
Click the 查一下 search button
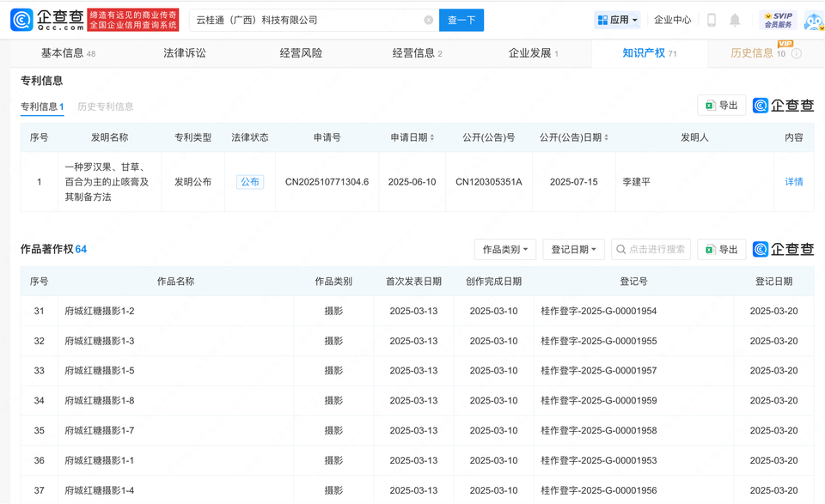point(461,20)
